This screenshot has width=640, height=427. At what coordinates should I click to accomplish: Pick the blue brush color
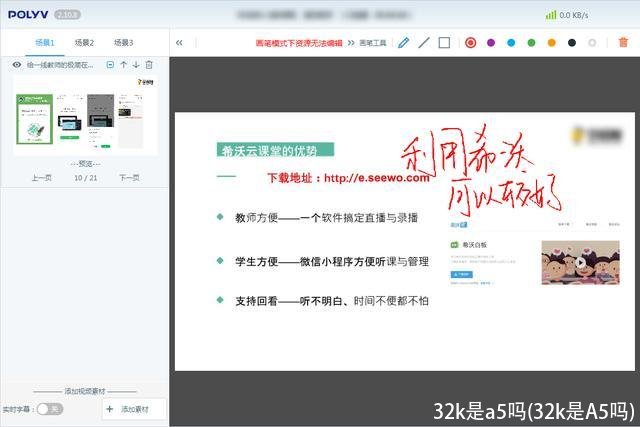pos(511,42)
